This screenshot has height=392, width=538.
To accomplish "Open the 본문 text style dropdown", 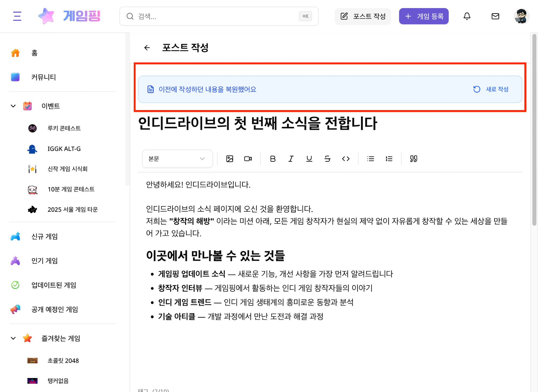I will (x=177, y=159).
